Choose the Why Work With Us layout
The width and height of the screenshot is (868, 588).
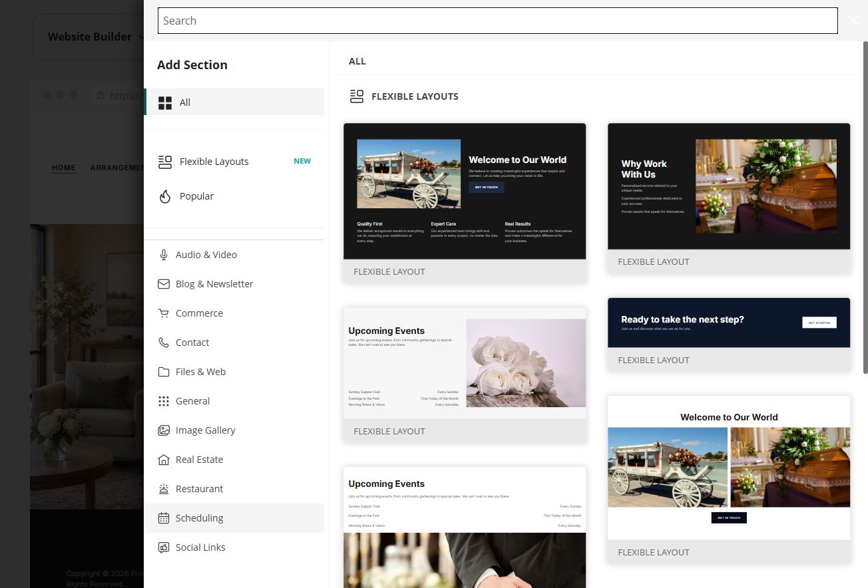tap(729, 186)
